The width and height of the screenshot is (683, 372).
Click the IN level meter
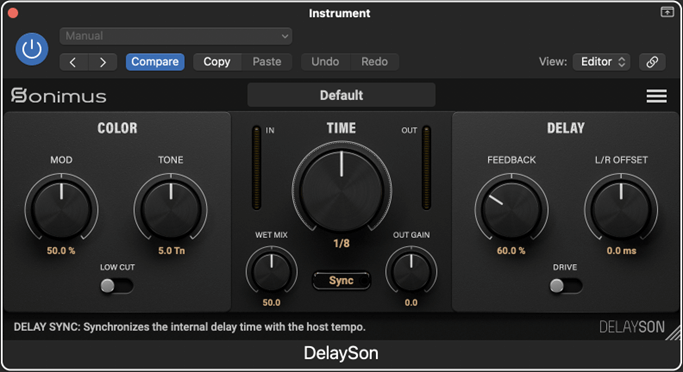pos(257,168)
